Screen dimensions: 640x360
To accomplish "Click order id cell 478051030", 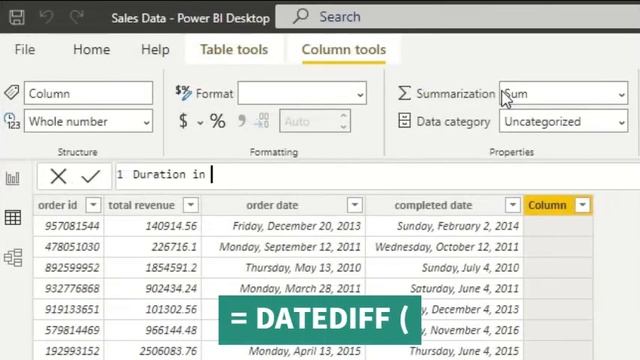I will point(69,247).
